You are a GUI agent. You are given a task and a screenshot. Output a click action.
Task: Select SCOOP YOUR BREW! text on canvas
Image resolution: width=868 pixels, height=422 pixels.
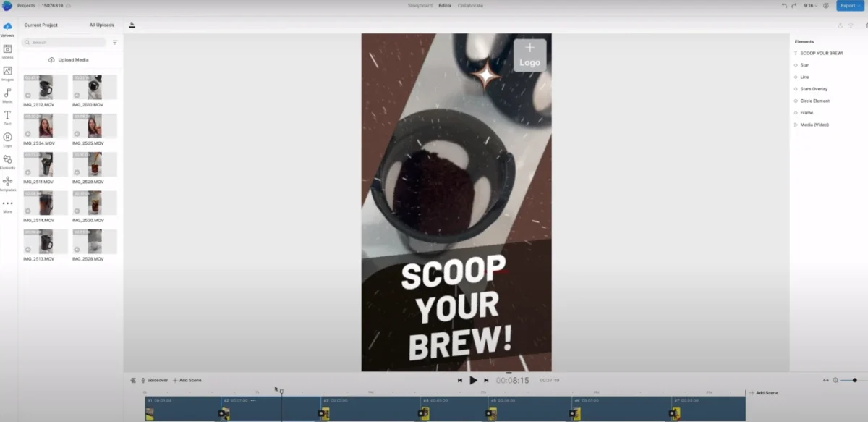coord(456,309)
